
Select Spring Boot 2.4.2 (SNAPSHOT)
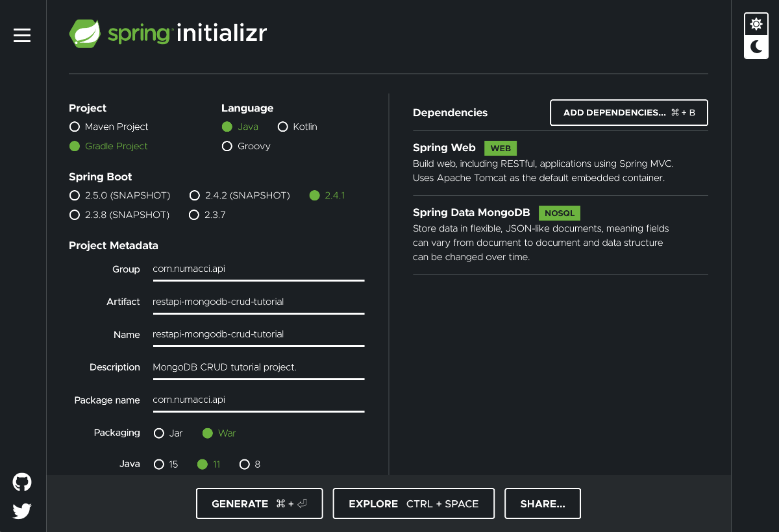click(240, 195)
